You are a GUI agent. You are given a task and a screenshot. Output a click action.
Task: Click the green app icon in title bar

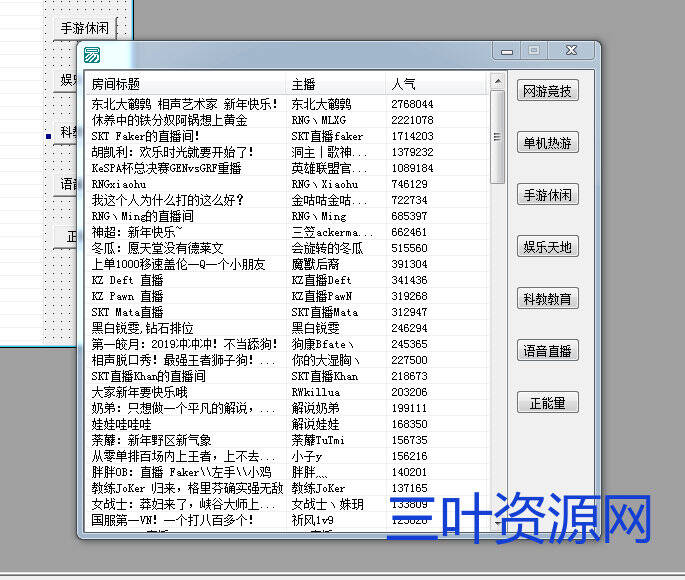coord(92,55)
